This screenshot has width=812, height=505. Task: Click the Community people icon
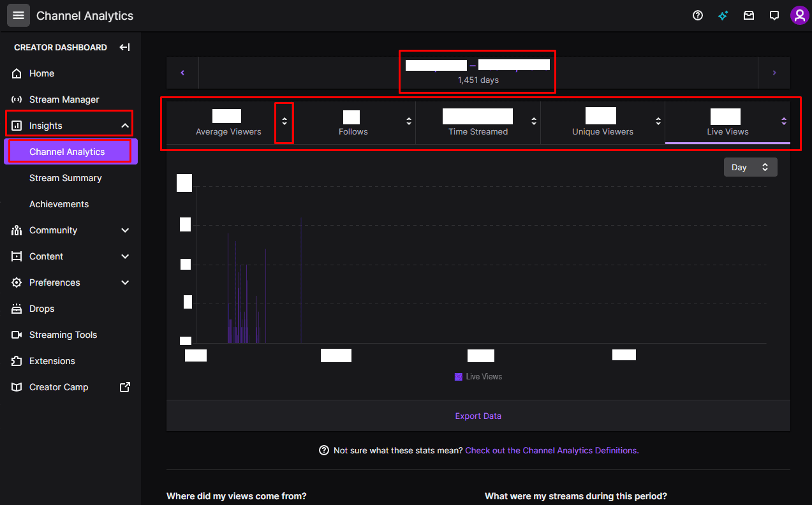coord(17,230)
